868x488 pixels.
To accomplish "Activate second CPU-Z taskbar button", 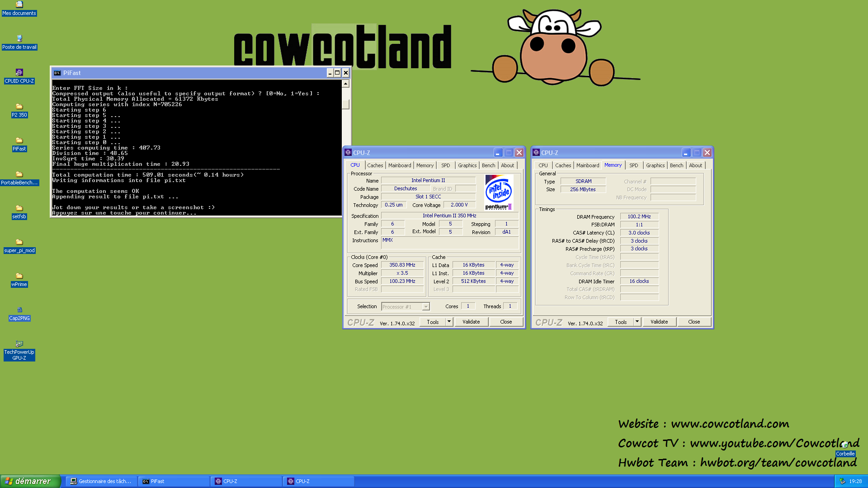I will [x=319, y=481].
